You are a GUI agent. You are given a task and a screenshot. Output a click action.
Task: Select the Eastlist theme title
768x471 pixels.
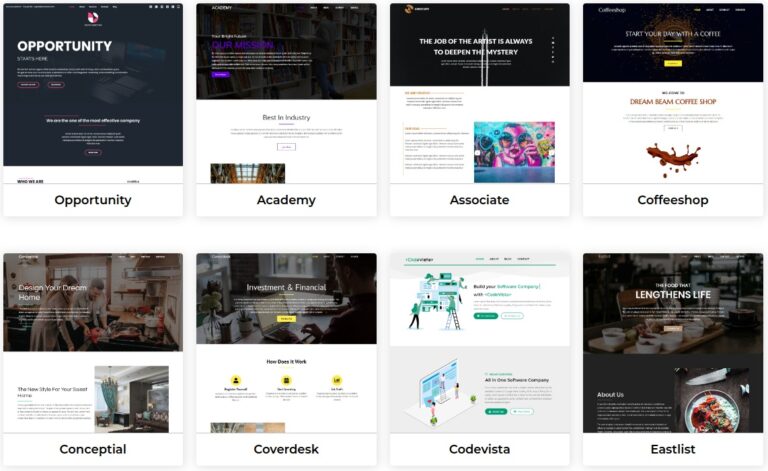click(672, 449)
